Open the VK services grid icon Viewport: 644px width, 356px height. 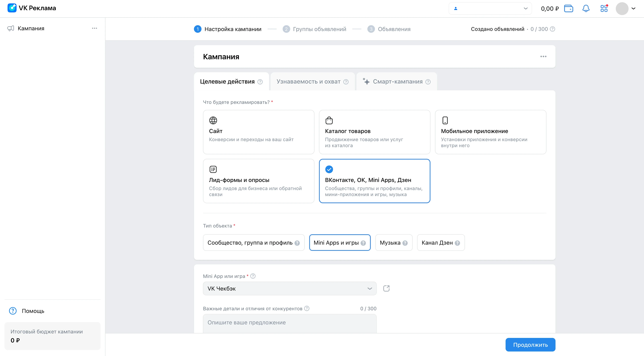604,9
